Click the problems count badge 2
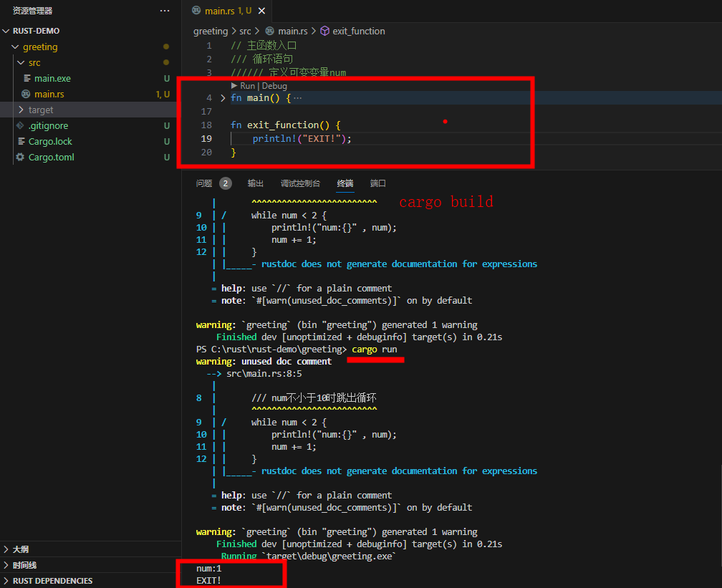The height and width of the screenshot is (588, 722). point(225,184)
